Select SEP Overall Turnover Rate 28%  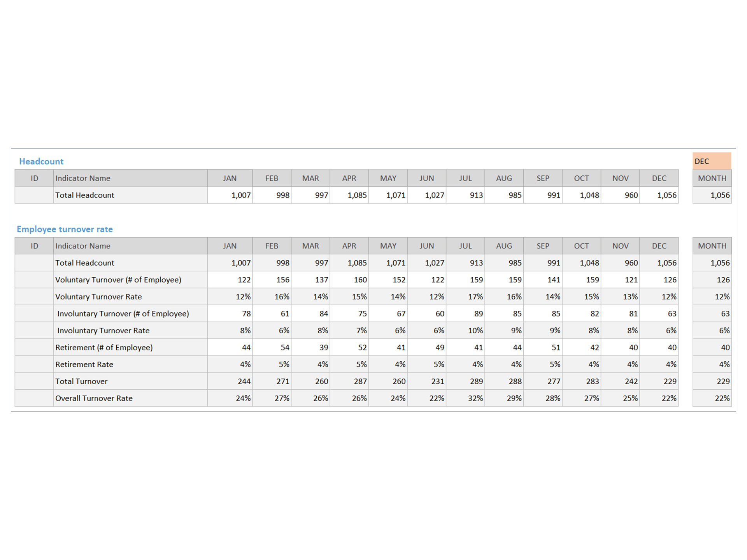(543, 398)
